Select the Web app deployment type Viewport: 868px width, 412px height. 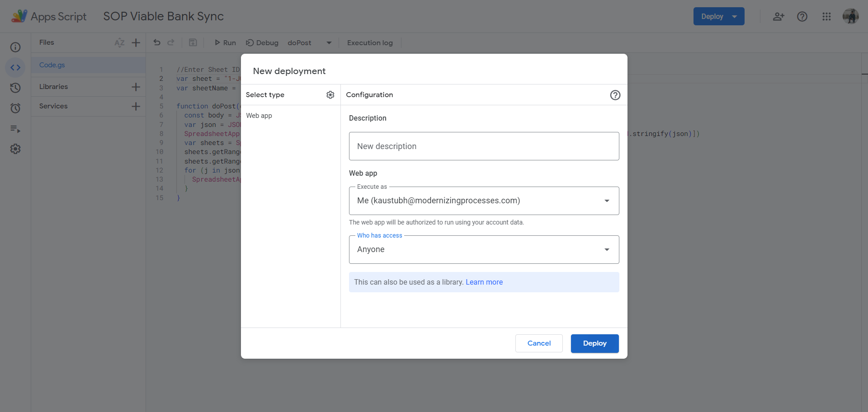tap(259, 116)
